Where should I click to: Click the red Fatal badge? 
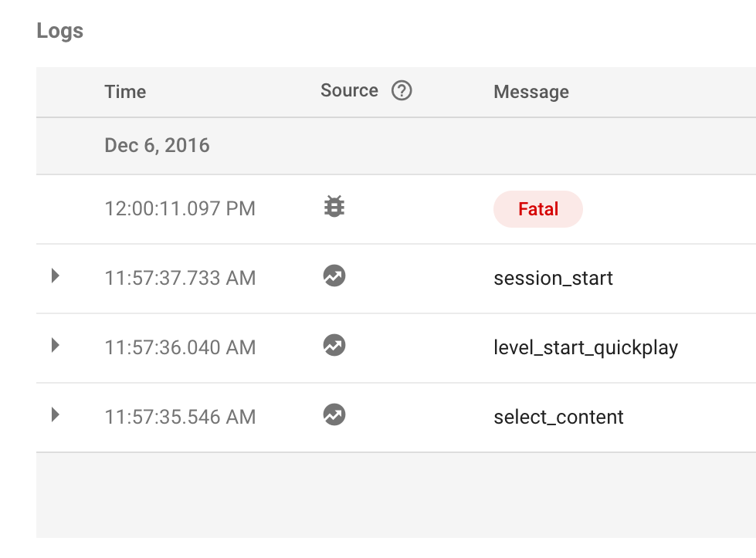[x=537, y=208]
